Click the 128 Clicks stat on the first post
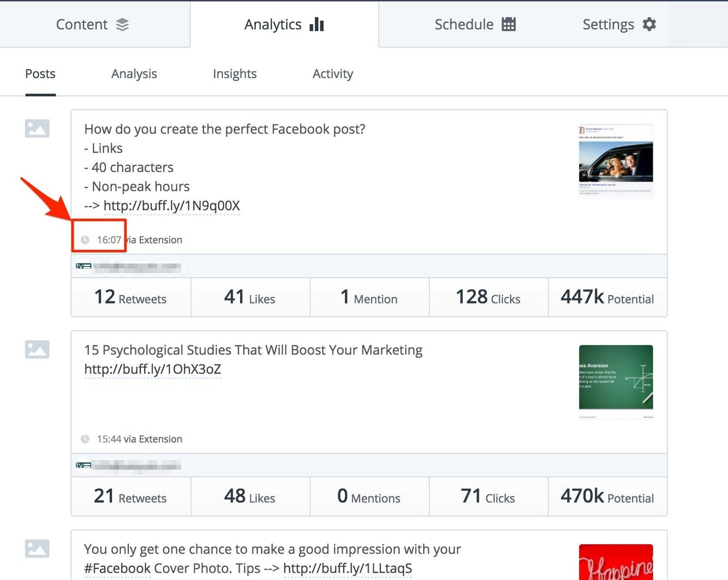The width and height of the screenshot is (728, 580). [x=488, y=298]
